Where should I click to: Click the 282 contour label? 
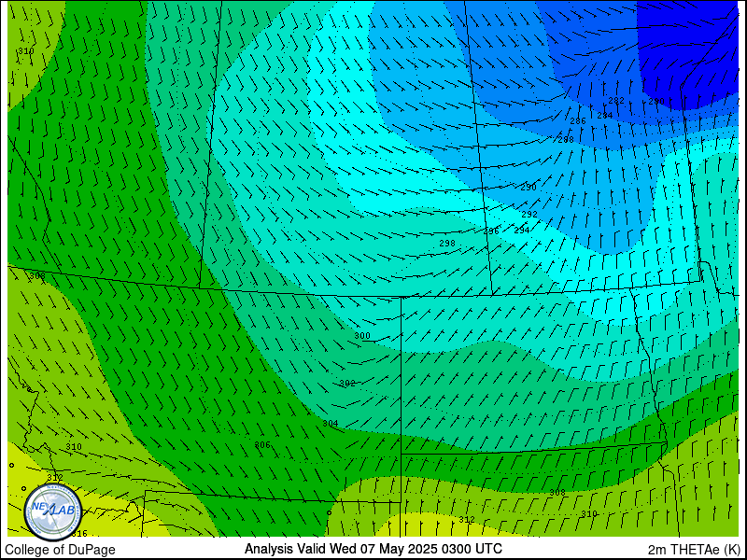[616, 101]
